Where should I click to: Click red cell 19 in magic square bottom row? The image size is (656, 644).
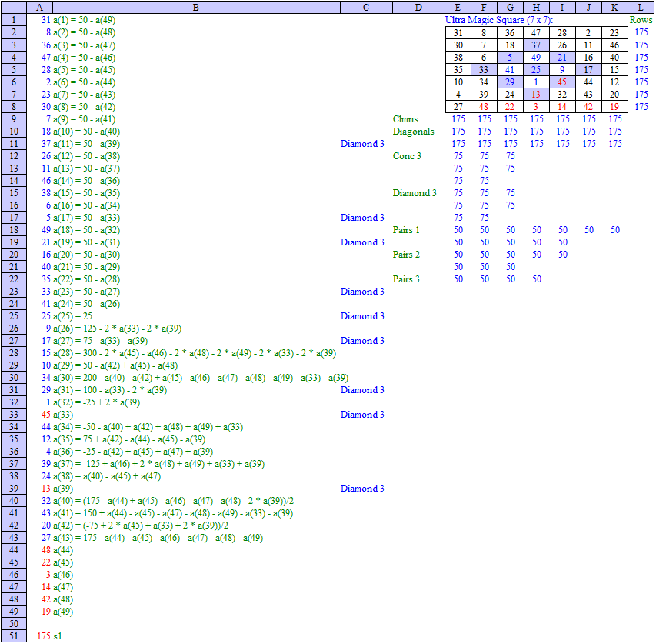[x=614, y=107]
